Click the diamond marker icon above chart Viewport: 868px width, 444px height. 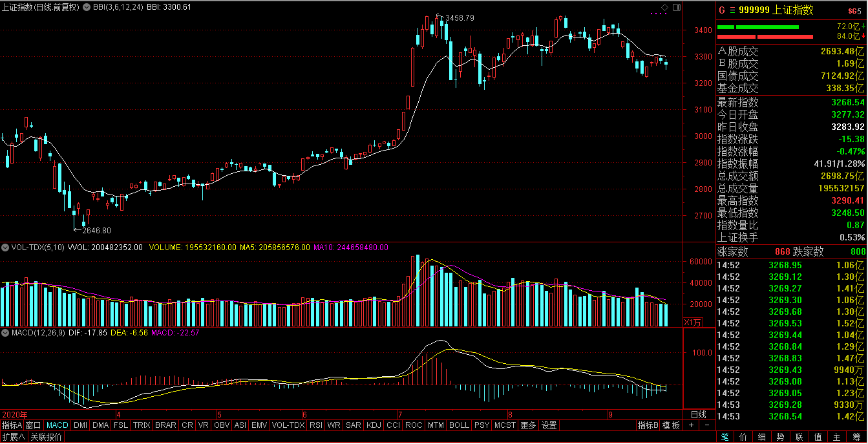664,7
